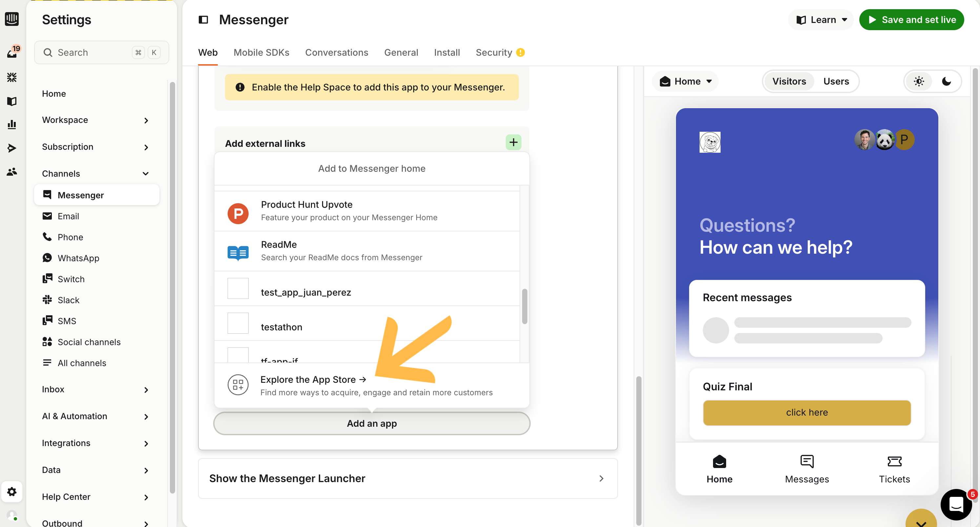Switch preview to dark mode

tap(946, 81)
